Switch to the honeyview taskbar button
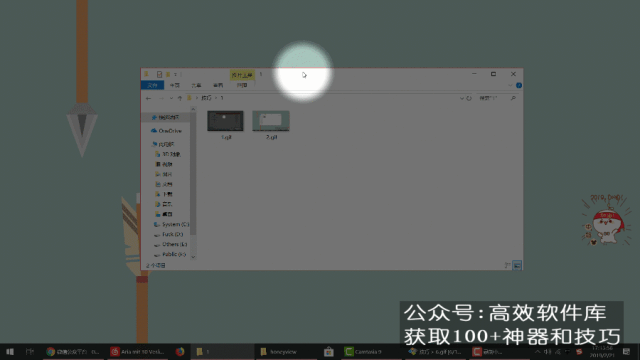Screen dimensions: 640x360 point(287,351)
